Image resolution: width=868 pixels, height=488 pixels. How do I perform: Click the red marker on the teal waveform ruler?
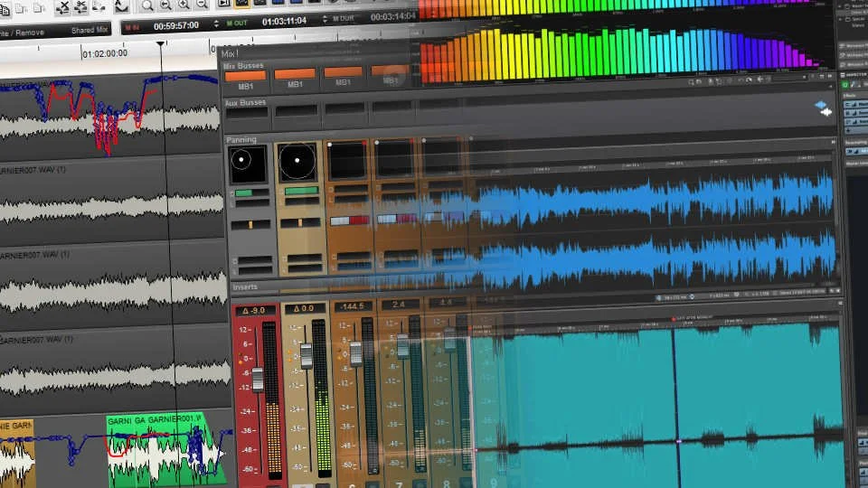pyautogui.click(x=673, y=319)
